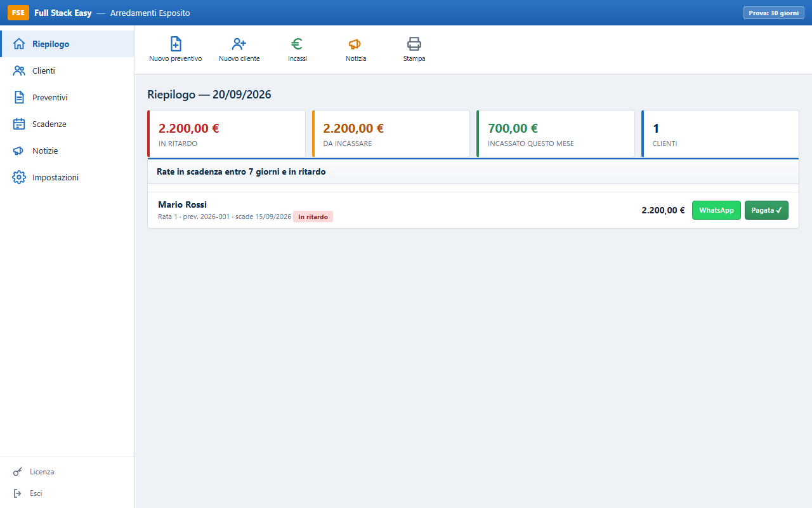
Task: Click the Notizia toolbar label
Action: point(356,58)
